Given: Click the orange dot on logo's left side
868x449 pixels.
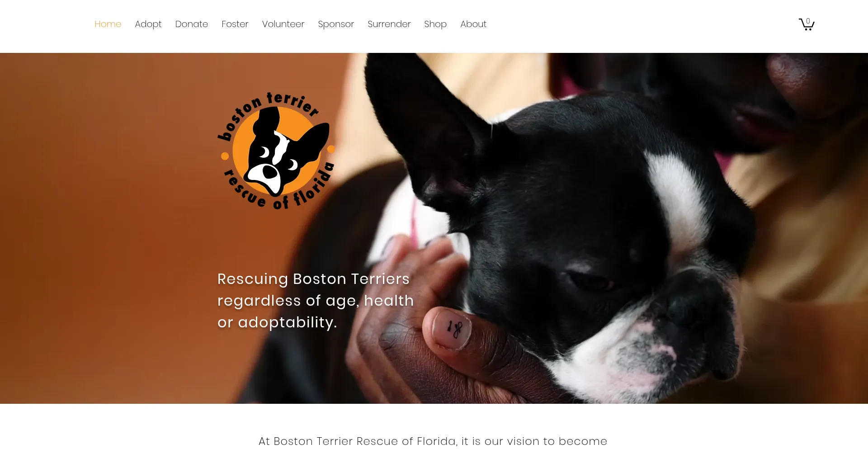Looking at the screenshot, I should click(225, 156).
